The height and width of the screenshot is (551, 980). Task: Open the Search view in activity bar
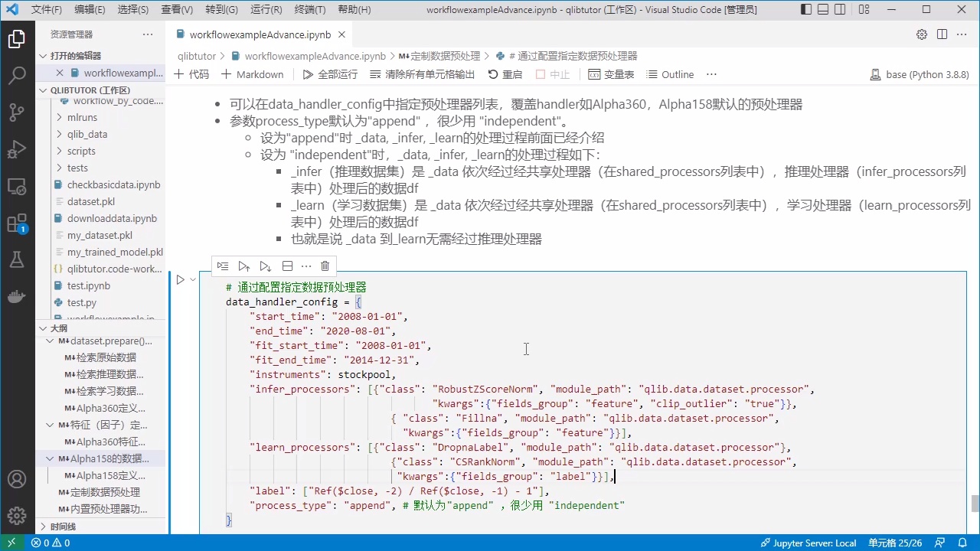17,75
